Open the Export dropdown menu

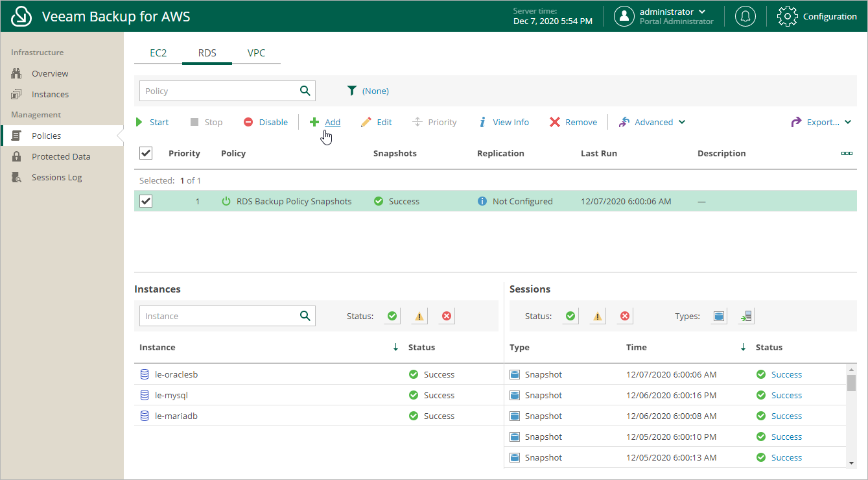(x=848, y=122)
